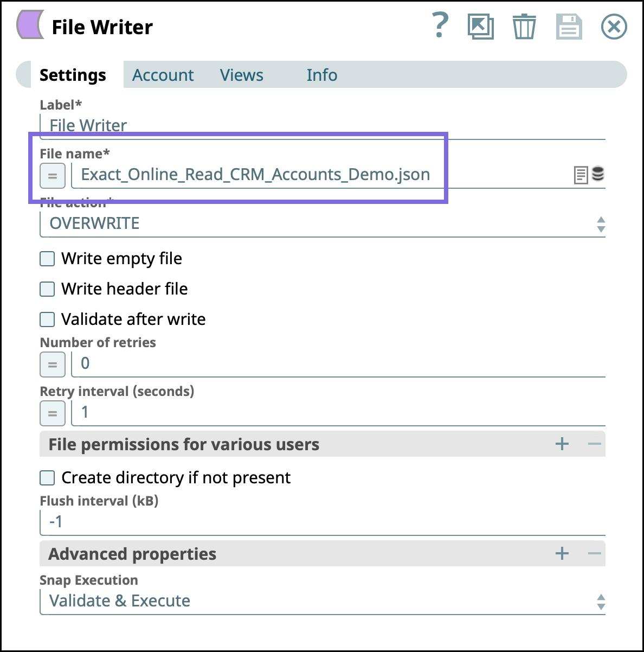Open the File action OVERWRITE dropdown
The width and height of the screenshot is (644, 652).
click(323, 224)
